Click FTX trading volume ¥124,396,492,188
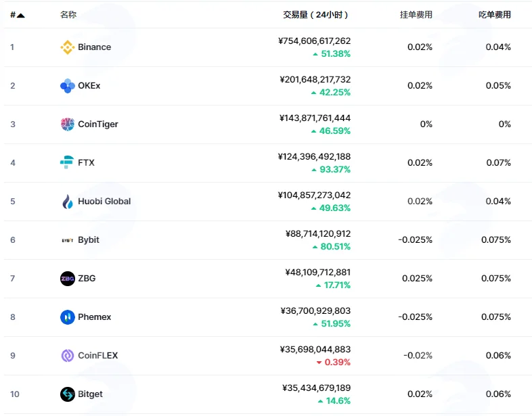This screenshot has height=416, width=532. (314, 157)
